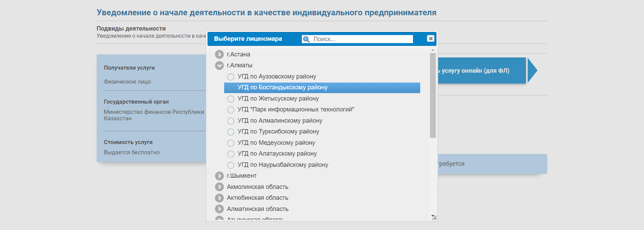Click the search magnifier icon

(x=306, y=39)
